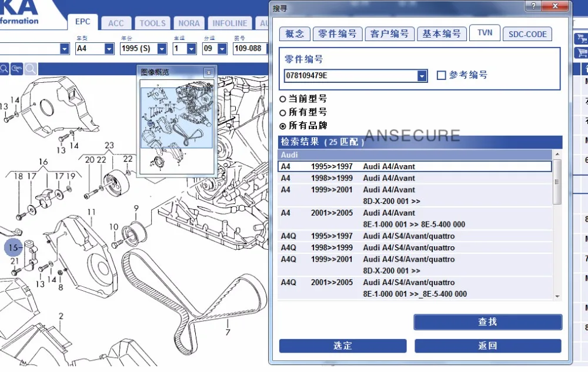This screenshot has height=372, width=588.
Task: Switch to the TOOLS tab
Action: 152,24
